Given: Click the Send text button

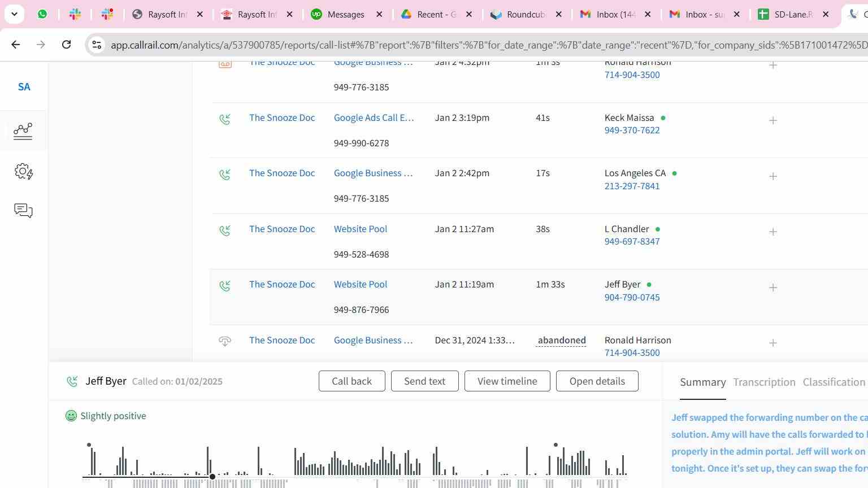Looking at the screenshot, I should 424,381.
